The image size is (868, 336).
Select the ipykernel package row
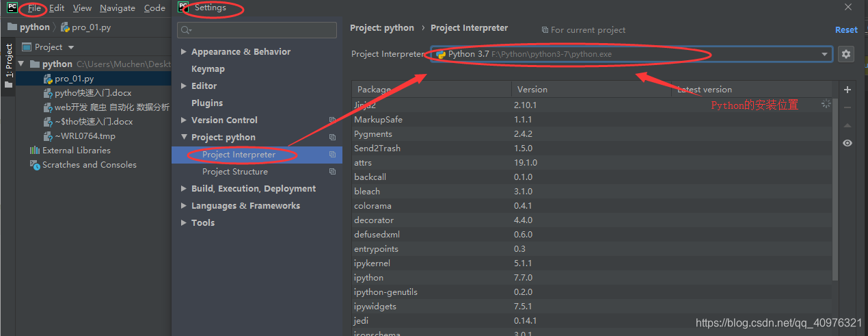click(592, 263)
